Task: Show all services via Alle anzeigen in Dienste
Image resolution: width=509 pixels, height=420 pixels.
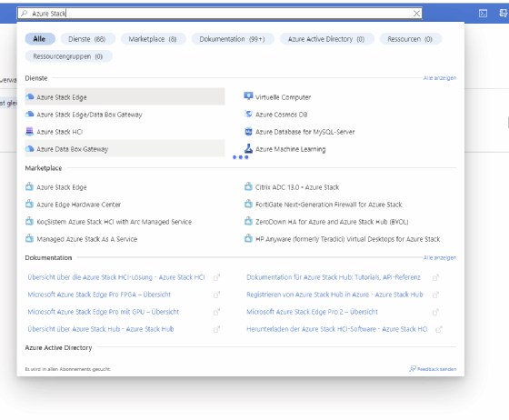Action: coord(440,78)
